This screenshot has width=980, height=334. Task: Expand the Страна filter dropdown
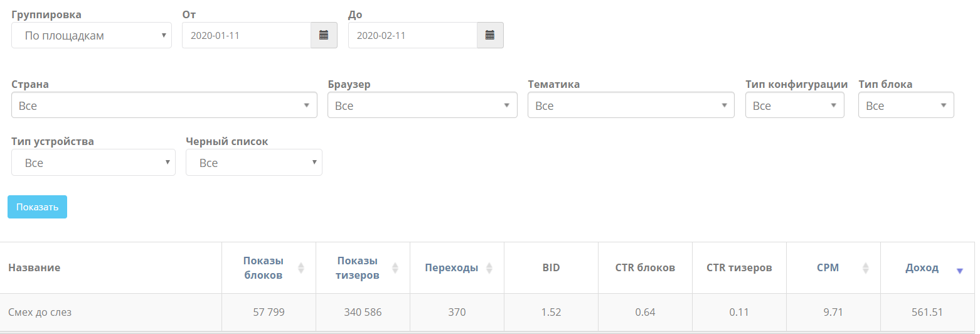tap(164, 105)
